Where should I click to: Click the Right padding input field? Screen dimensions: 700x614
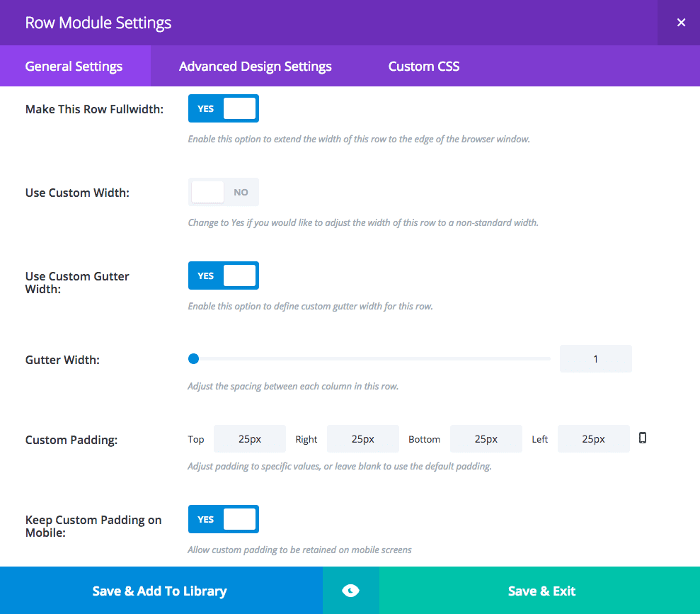click(x=363, y=439)
